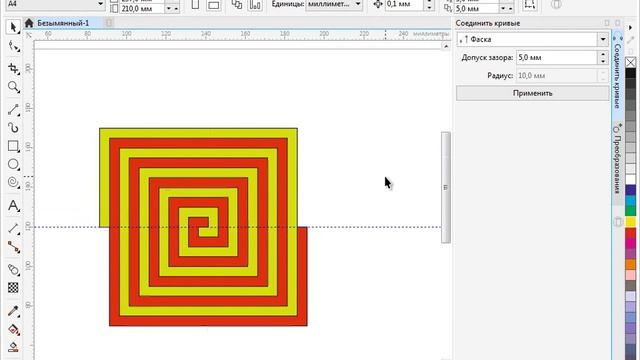This screenshot has width=640, height=360.
Task: Click the 'Допуск зазора' stepper arrows
Action: click(x=603, y=58)
